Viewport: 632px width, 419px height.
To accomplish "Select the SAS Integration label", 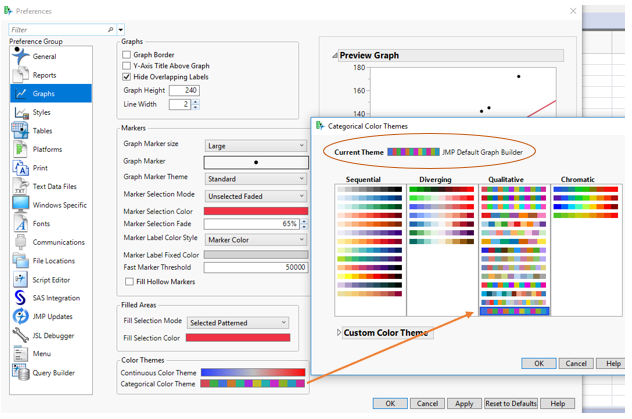I will pyautogui.click(x=56, y=298).
